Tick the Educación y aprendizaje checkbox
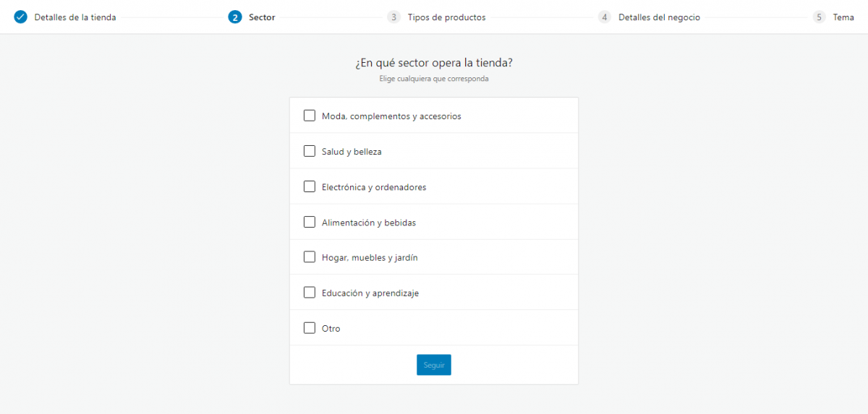Viewport: 868px width, 414px height. point(310,293)
